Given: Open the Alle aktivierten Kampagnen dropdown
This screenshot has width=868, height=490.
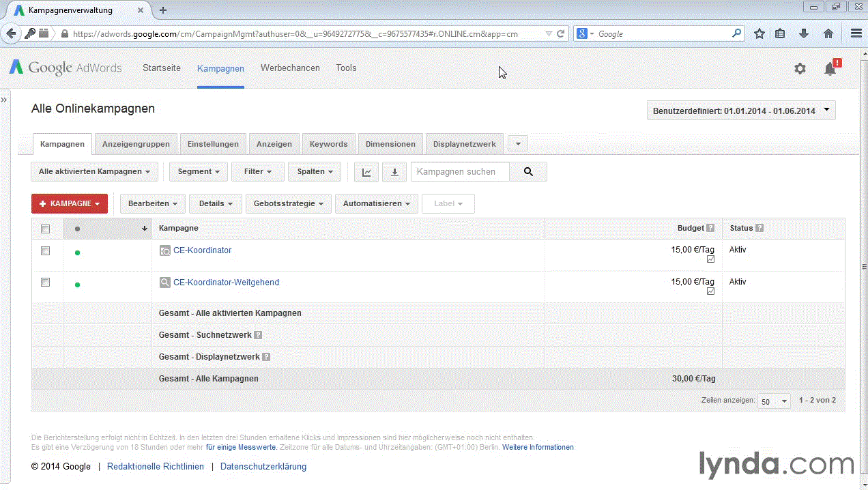Looking at the screenshot, I should [95, 172].
